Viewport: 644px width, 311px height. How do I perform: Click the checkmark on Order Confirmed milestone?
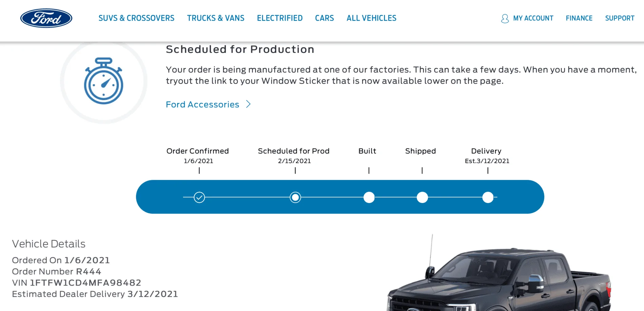199,197
